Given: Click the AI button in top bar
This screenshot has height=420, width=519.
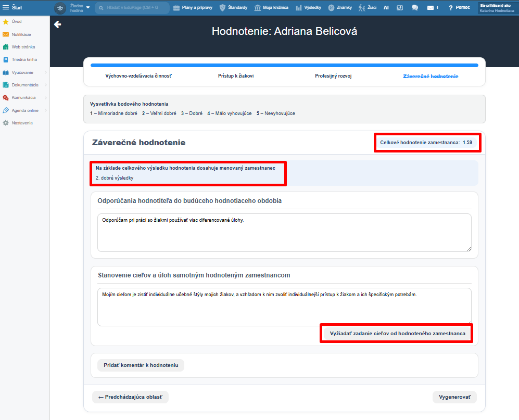Looking at the screenshot, I should (x=386, y=8).
